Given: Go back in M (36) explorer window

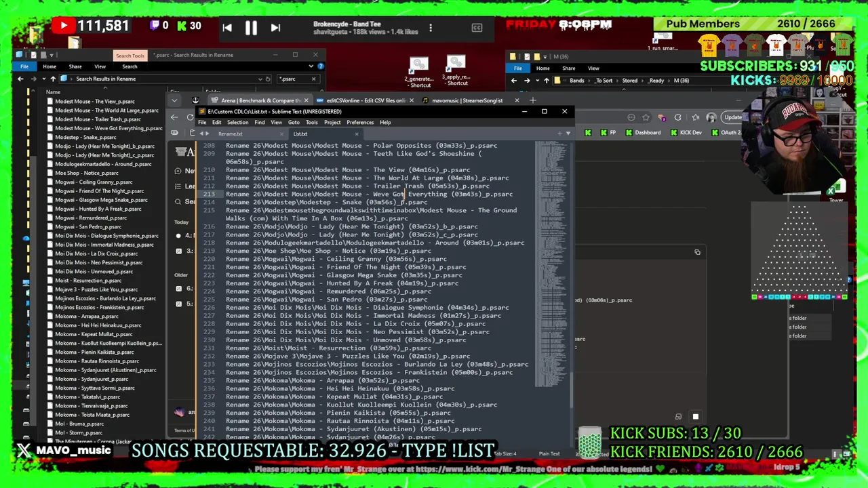Looking at the screenshot, I should pyautogui.click(x=513, y=81).
